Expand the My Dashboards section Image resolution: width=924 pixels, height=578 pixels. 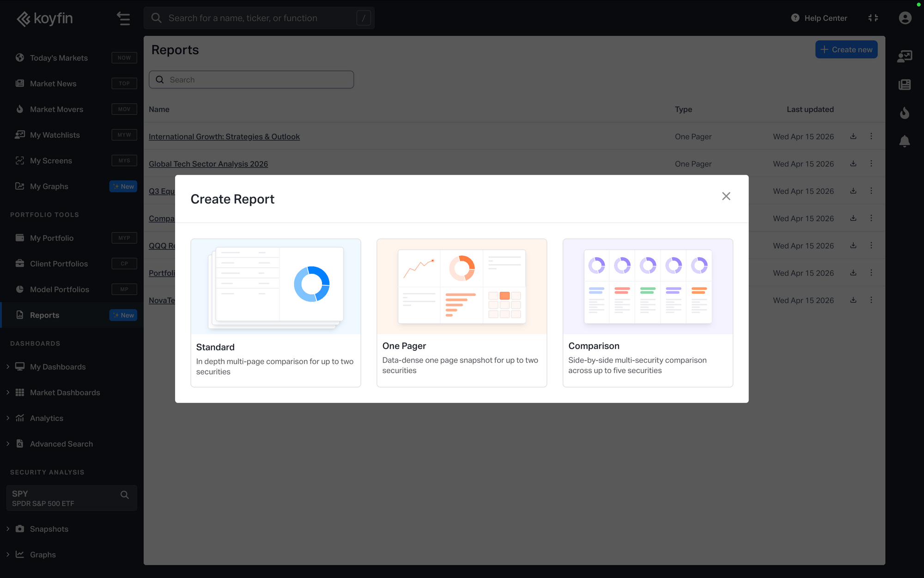8,367
